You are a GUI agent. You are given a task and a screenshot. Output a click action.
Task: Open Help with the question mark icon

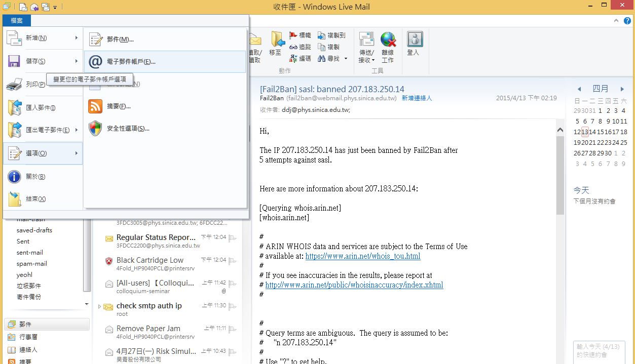[627, 21]
